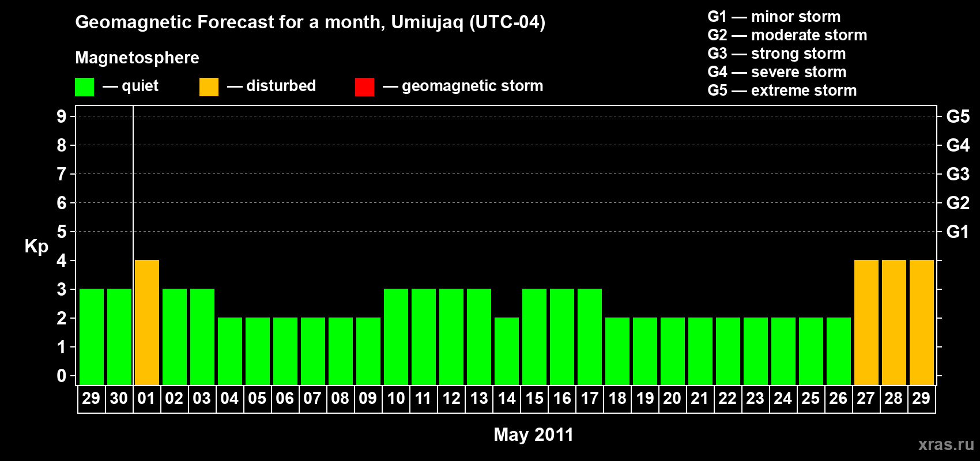Click the Kp value 9 on left axis
Image resolution: width=980 pixels, height=461 pixels.
[x=62, y=116]
